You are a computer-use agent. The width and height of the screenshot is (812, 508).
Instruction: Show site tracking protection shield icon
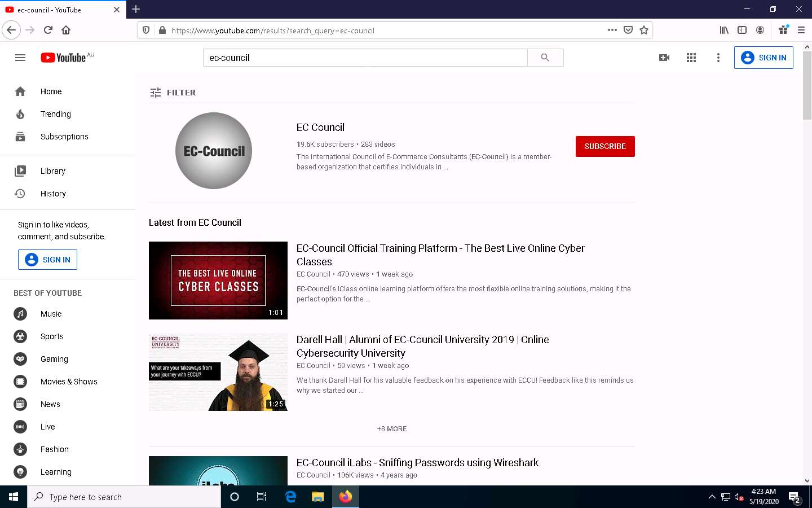[x=146, y=30]
